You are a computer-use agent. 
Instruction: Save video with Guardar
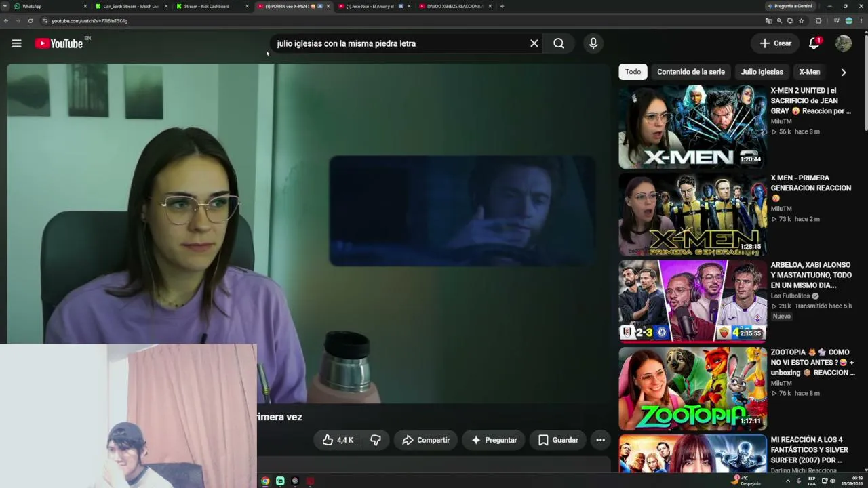[558, 440]
